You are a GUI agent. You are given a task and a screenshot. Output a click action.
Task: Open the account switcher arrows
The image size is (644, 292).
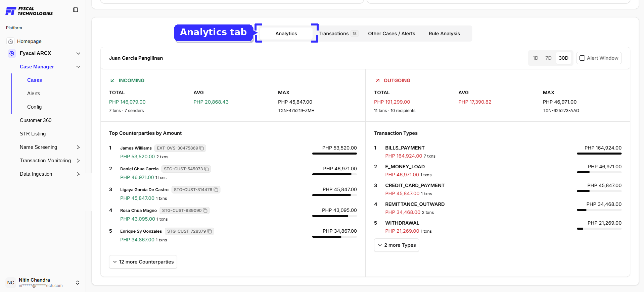[78, 283]
